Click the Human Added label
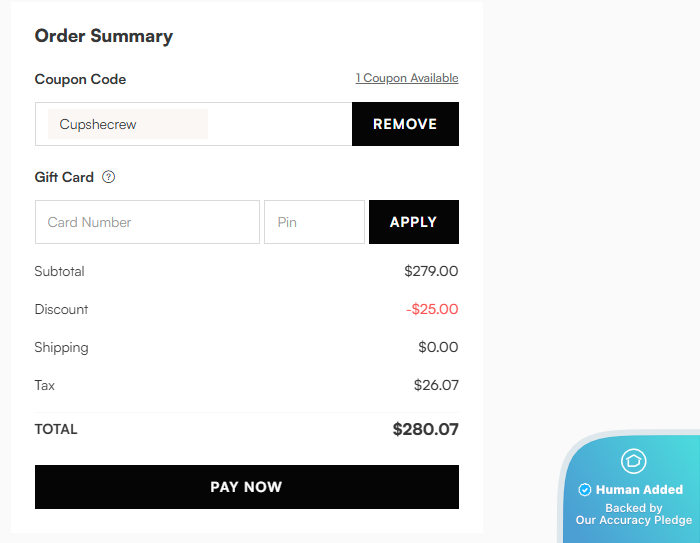The width and height of the screenshot is (700, 543). pyautogui.click(x=639, y=490)
